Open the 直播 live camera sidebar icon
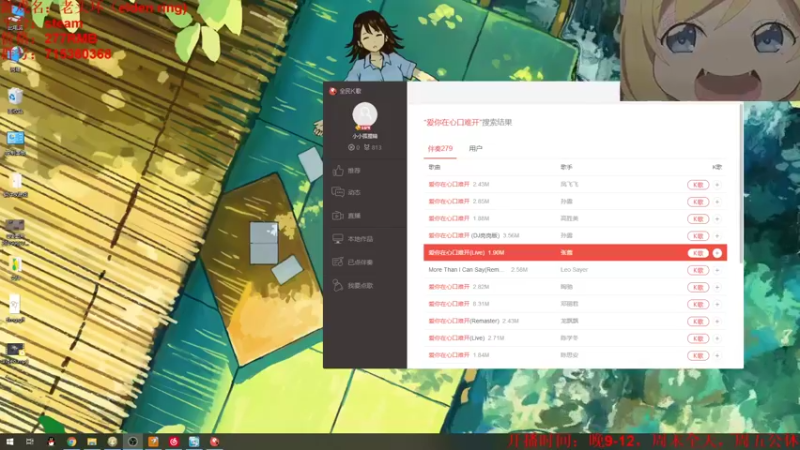This screenshot has height=450, width=800. [338, 215]
